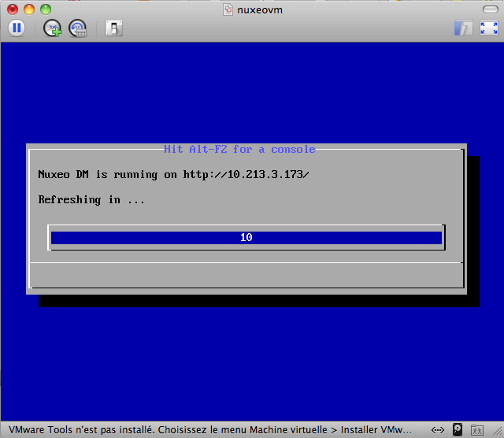Click the VMware Tools not installed message
Screen dimensions: 504x438
point(210,429)
